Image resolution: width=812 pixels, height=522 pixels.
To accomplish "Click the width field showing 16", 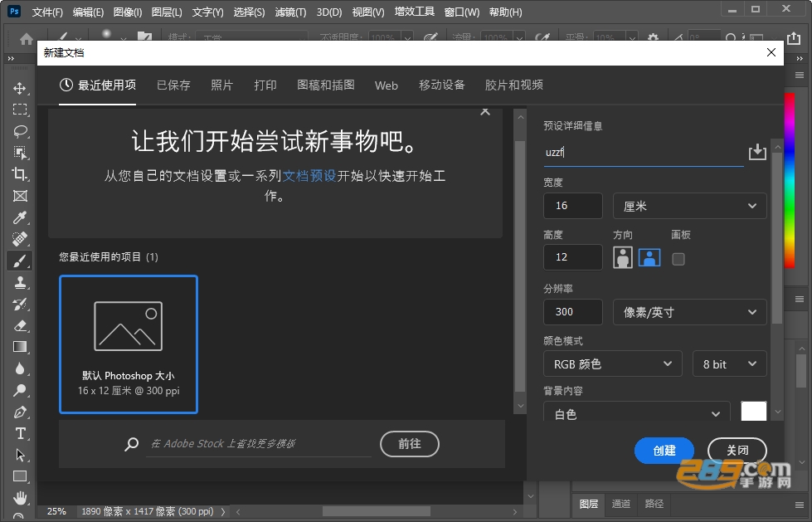I will (x=573, y=206).
